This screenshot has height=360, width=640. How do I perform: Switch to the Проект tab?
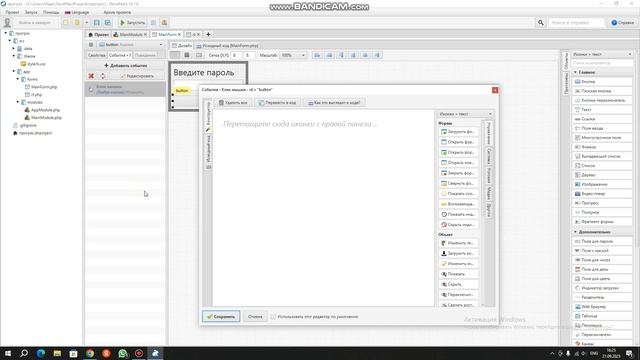pyautogui.click(x=99, y=35)
